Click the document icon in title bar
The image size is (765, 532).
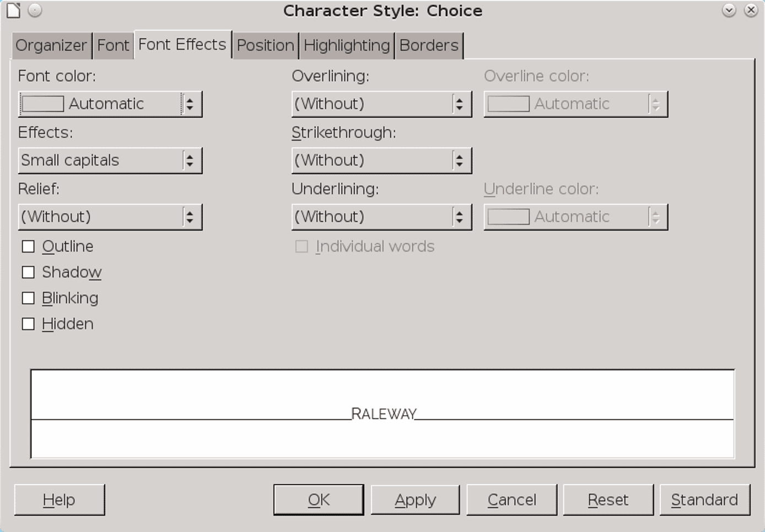(13, 10)
